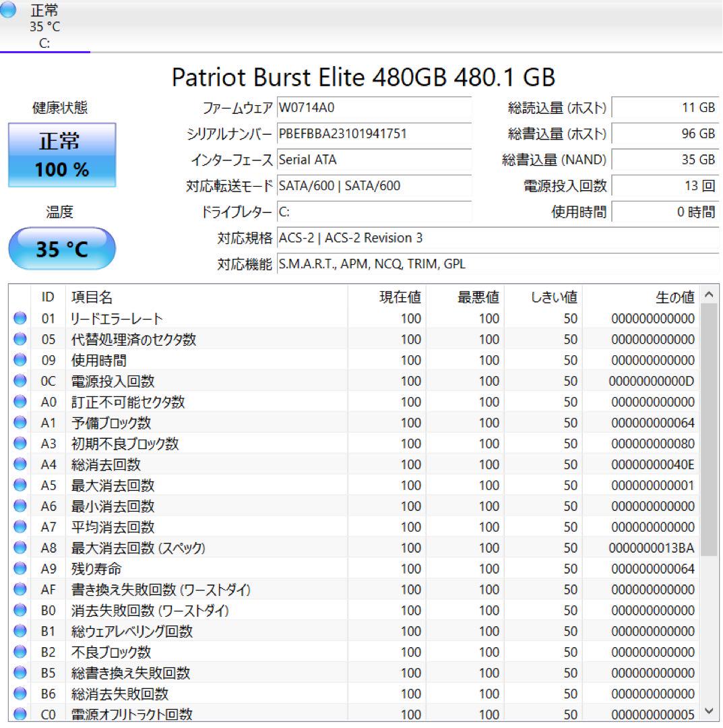723x728 pixels.
Task: Select the 代替処理済のセクタ数 attribute name
Action: point(133,339)
